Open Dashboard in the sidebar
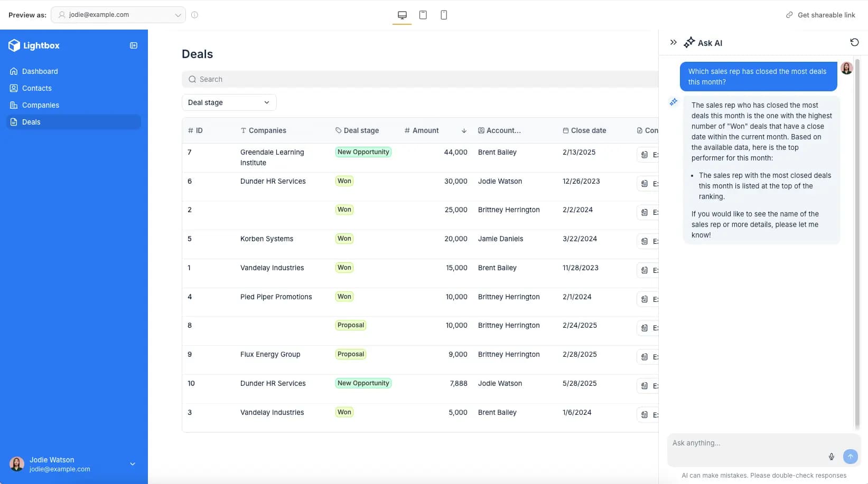Viewport: 868px width, 484px height. [x=40, y=71]
